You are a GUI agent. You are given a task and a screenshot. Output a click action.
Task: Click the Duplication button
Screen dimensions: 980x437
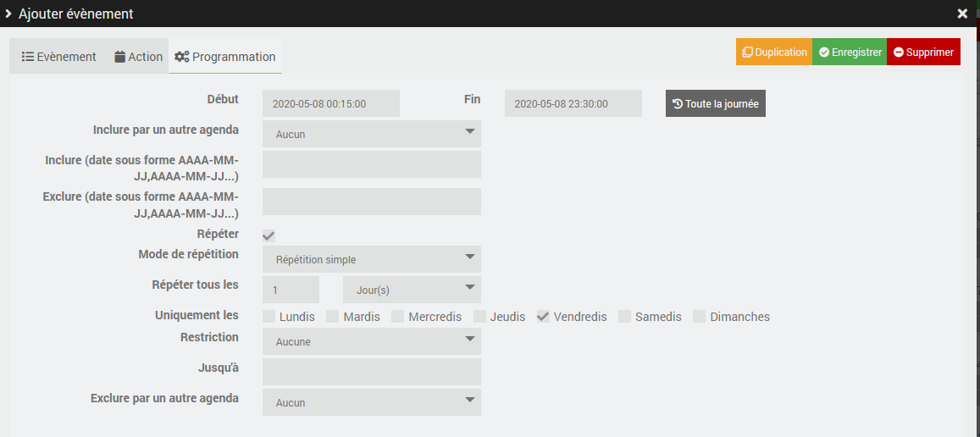[x=773, y=53]
